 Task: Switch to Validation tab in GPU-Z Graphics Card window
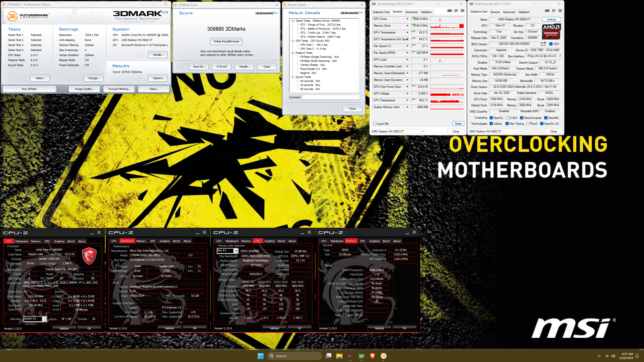[524, 12]
